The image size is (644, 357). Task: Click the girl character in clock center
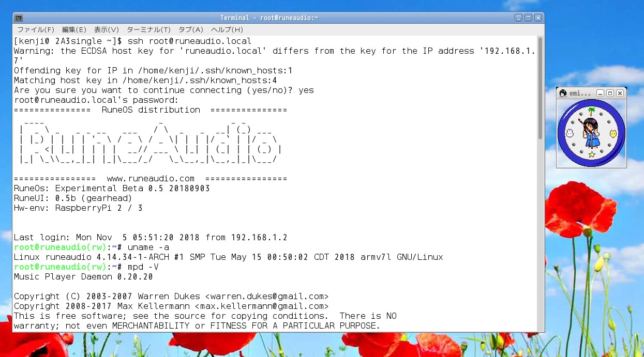point(590,133)
